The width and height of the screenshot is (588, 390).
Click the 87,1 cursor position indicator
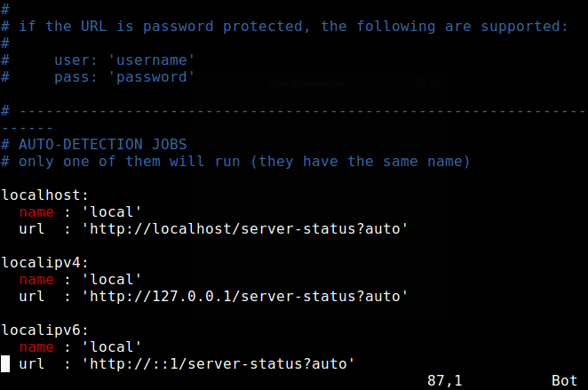point(445,380)
